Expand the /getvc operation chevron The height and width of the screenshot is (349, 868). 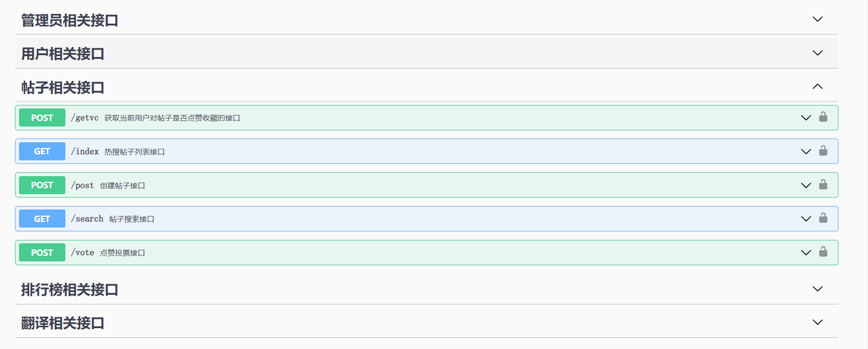coord(806,118)
